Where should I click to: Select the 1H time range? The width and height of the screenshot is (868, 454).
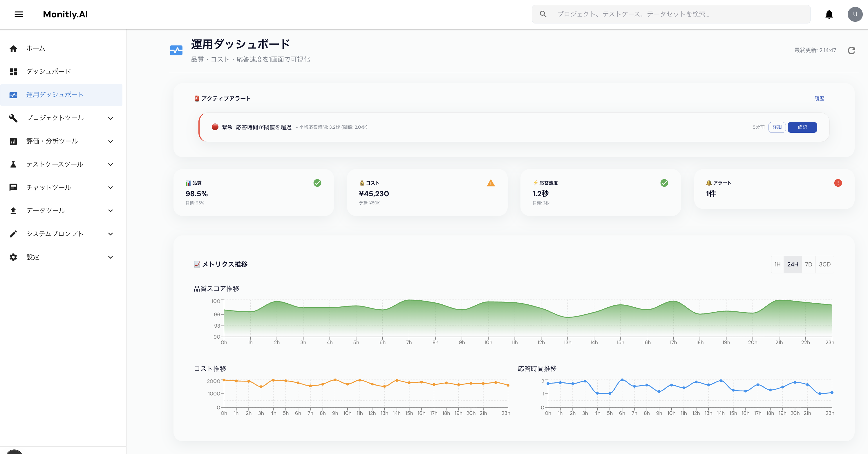coord(778,264)
